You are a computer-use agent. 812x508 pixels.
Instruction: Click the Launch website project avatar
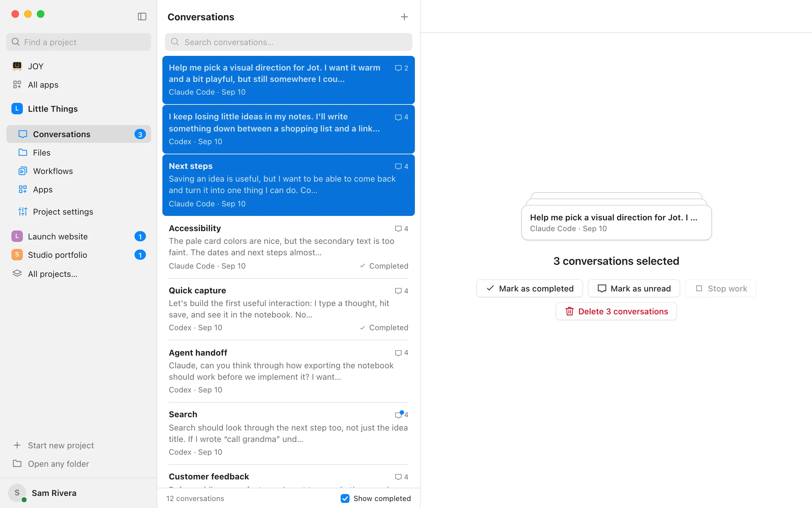pyautogui.click(x=17, y=236)
